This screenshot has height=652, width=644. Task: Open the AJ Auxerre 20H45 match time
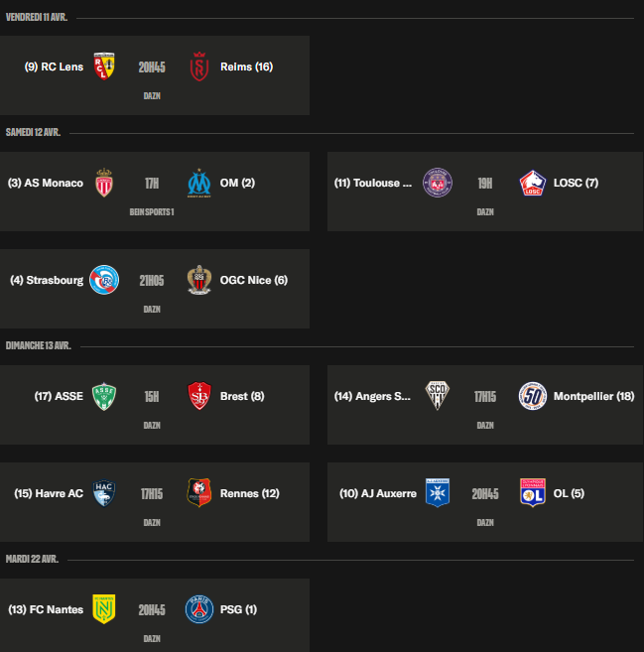[x=485, y=494]
